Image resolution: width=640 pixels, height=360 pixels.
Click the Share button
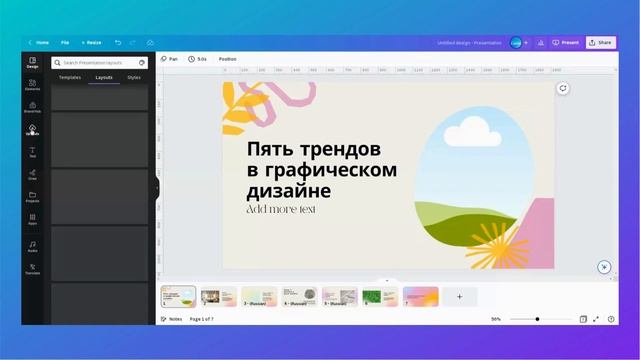click(600, 42)
